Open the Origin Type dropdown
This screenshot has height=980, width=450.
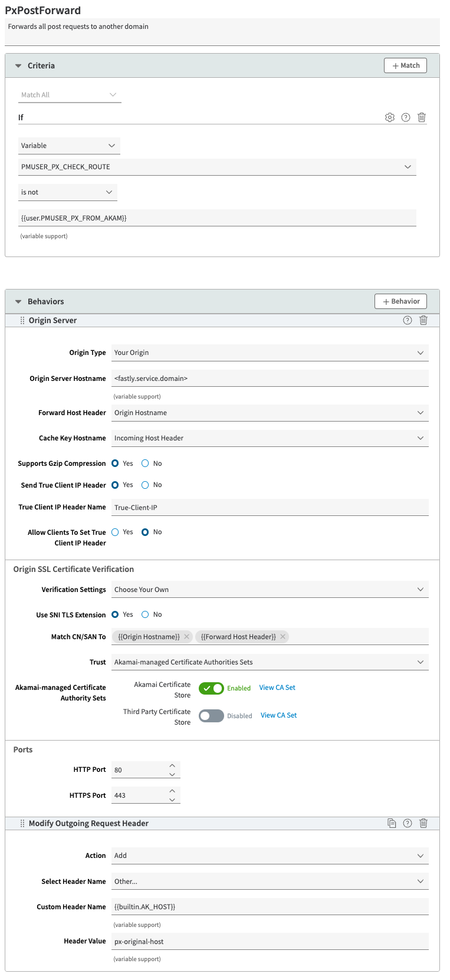(270, 353)
